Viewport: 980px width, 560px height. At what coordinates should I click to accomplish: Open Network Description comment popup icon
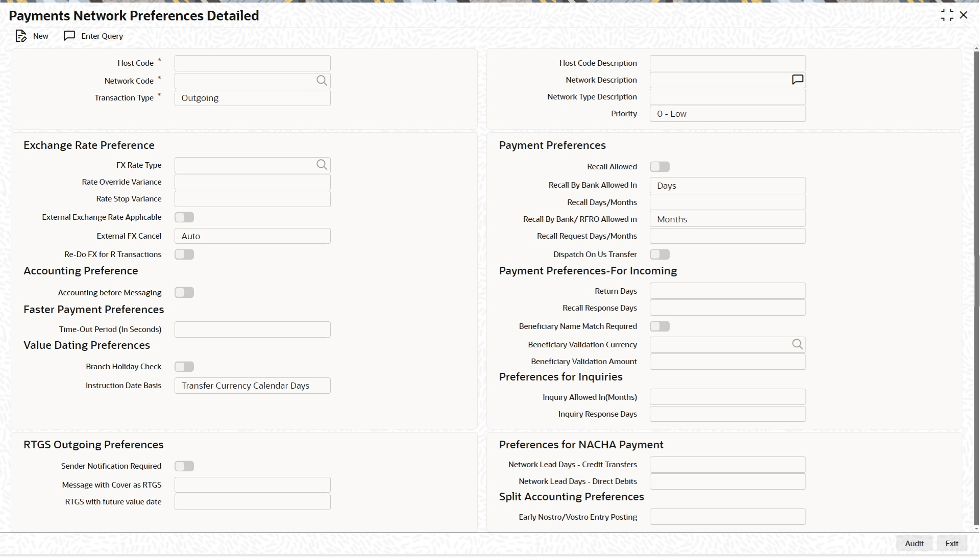coord(797,80)
